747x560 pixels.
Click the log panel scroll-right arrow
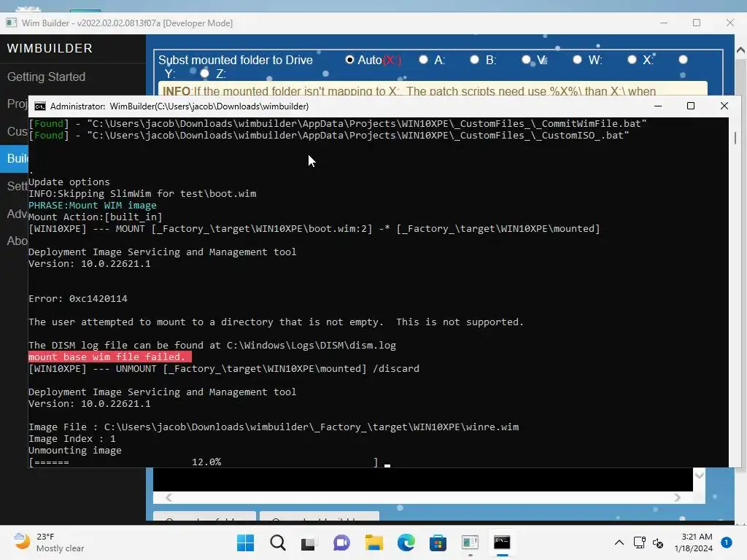coord(677,497)
